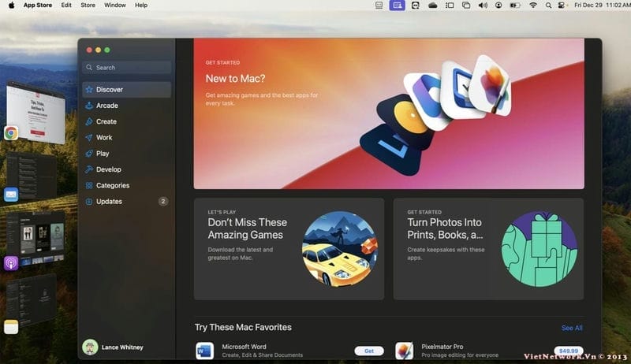
Task: Open the Don't Miss These Amazing Games card
Action: coord(289,249)
